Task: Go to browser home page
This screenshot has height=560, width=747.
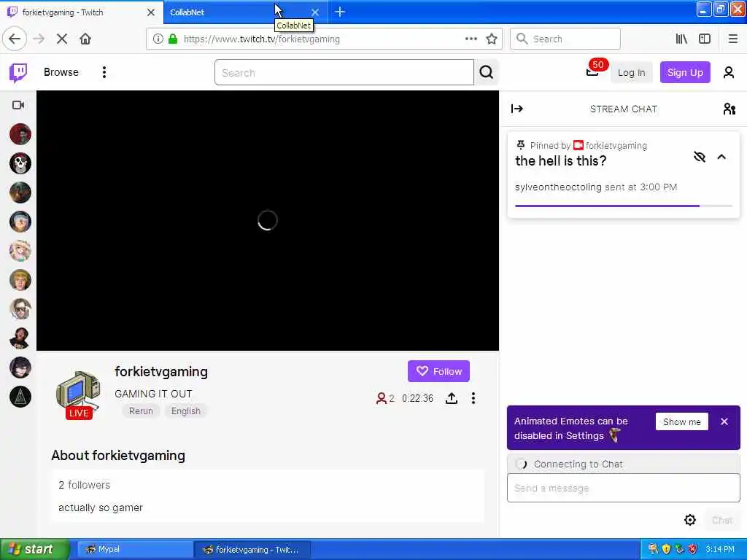Action: (x=85, y=39)
